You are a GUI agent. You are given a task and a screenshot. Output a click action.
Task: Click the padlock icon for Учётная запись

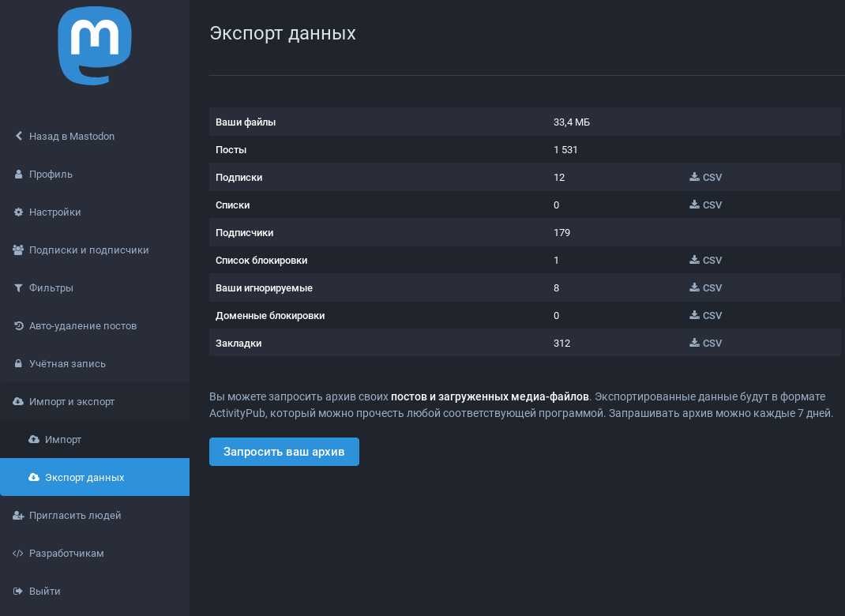(x=18, y=364)
